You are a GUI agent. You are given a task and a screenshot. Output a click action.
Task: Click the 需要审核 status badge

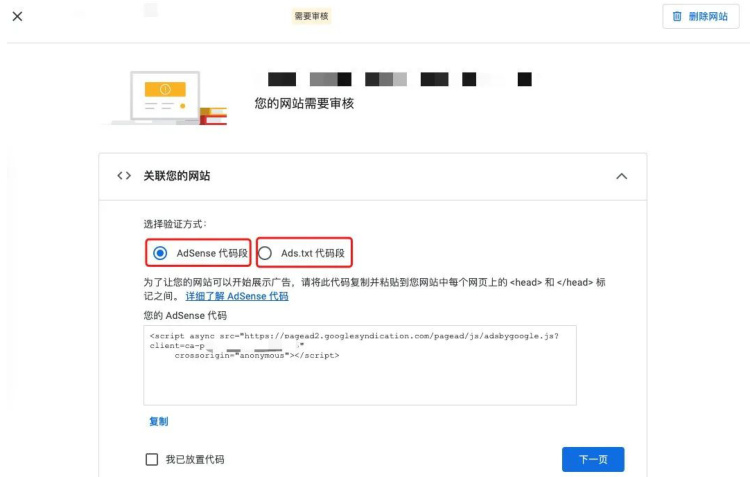(x=311, y=16)
